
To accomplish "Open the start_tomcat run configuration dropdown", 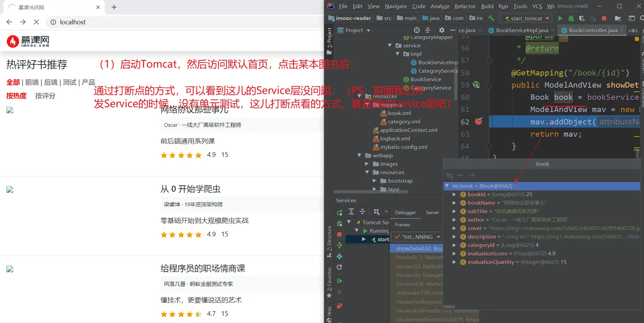I will (x=526, y=18).
